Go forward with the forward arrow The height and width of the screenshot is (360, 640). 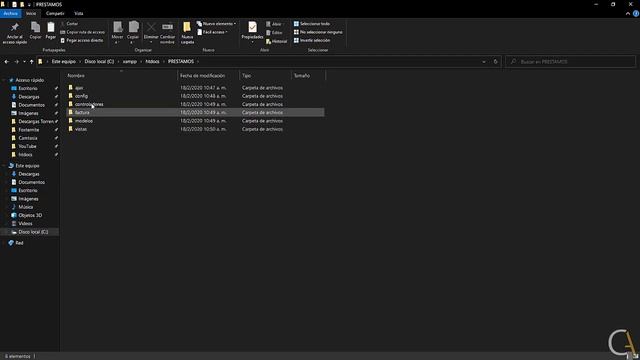click(x=16, y=62)
